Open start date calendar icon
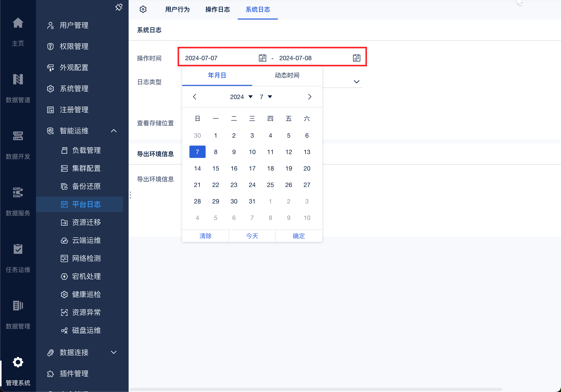 pyautogui.click(x=262, y=58)
